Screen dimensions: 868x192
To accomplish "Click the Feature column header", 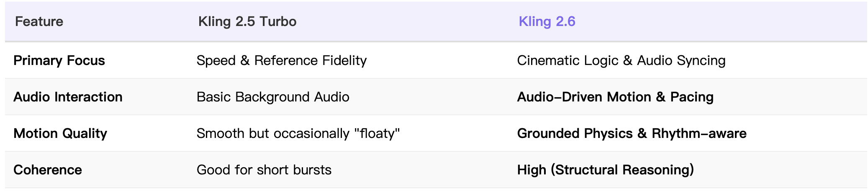I will coord(39,21).
